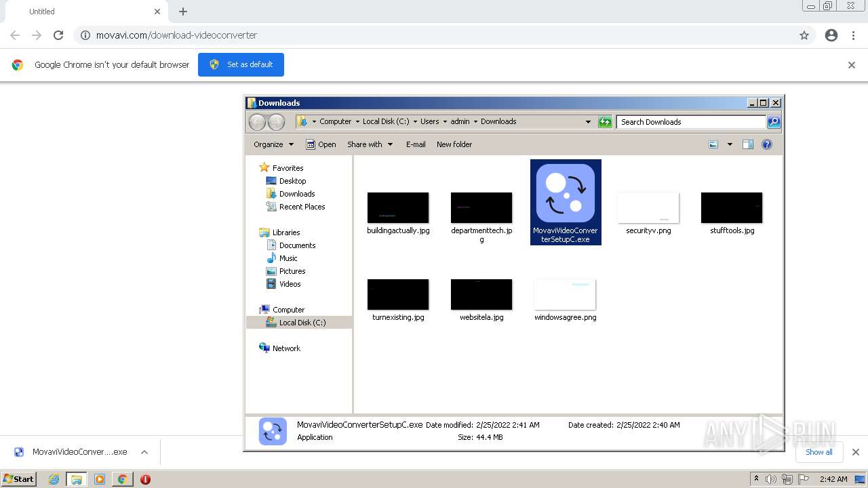This screenshot has height=488, width=868.
Task: Click the Search Downloads field
Action: coord(691,122)
